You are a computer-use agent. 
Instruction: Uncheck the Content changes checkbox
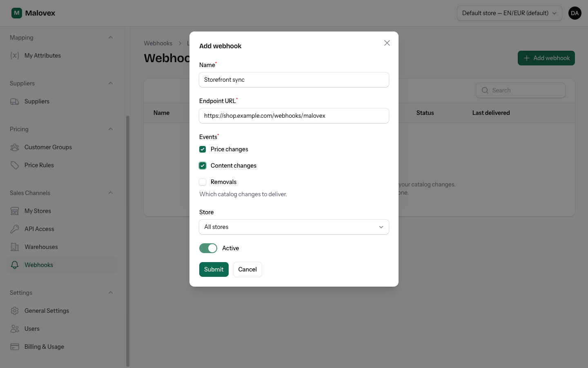203,166
